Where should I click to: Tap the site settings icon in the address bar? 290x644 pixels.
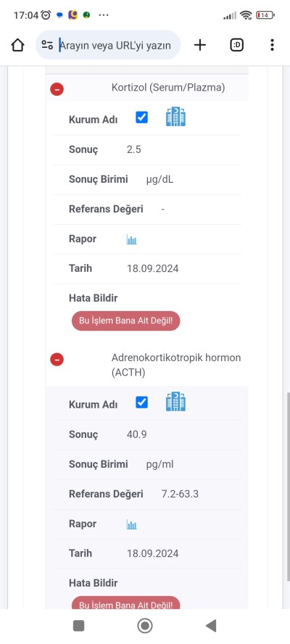click(48, 45)
